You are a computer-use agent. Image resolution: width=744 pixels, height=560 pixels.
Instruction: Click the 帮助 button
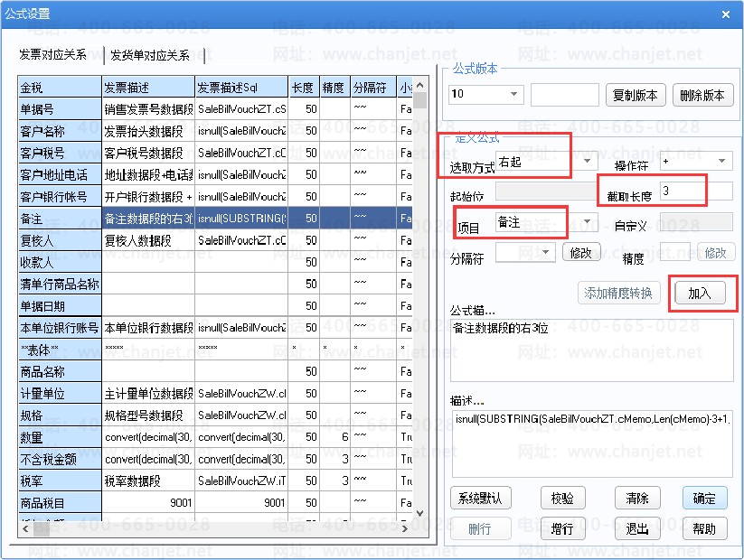(x=704, y=528)
